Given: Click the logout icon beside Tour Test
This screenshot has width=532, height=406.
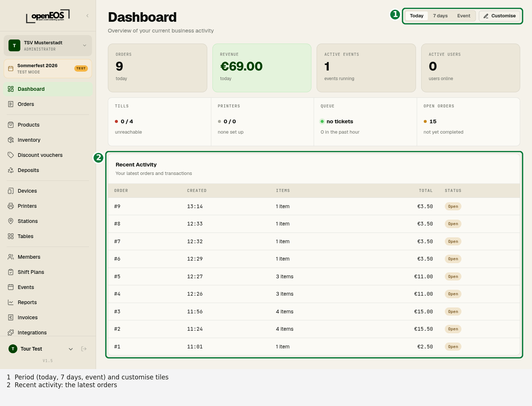Looking at the screenshot, I should point(84,349).
